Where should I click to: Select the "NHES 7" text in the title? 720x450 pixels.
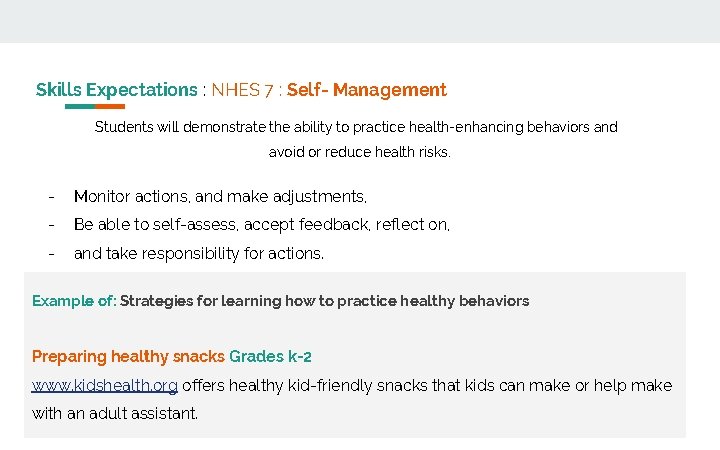pos(242,90)
